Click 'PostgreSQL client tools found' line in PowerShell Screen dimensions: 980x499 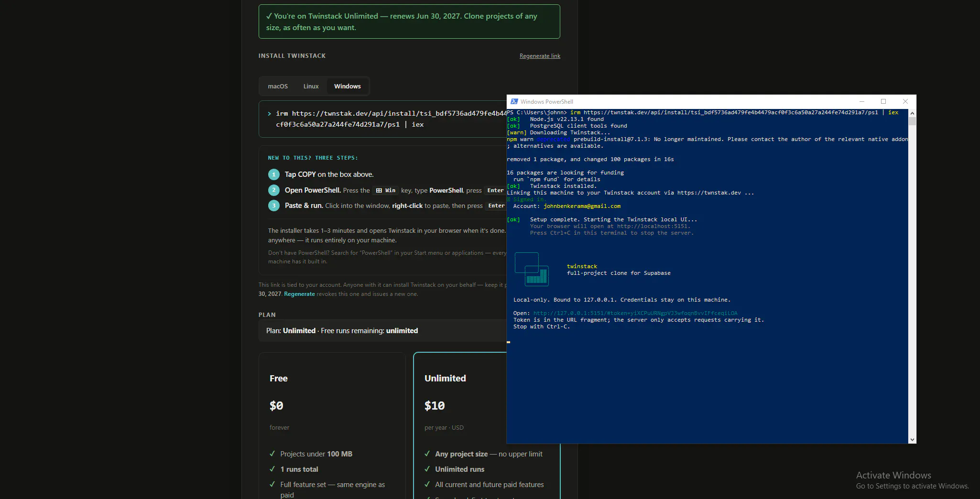pos(578,126)
